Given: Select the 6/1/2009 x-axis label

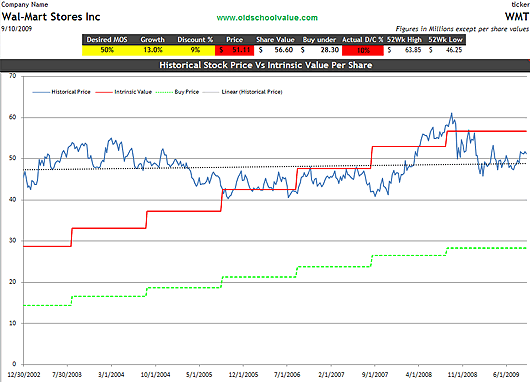Looking at the screenshot, I should point(506,375).
